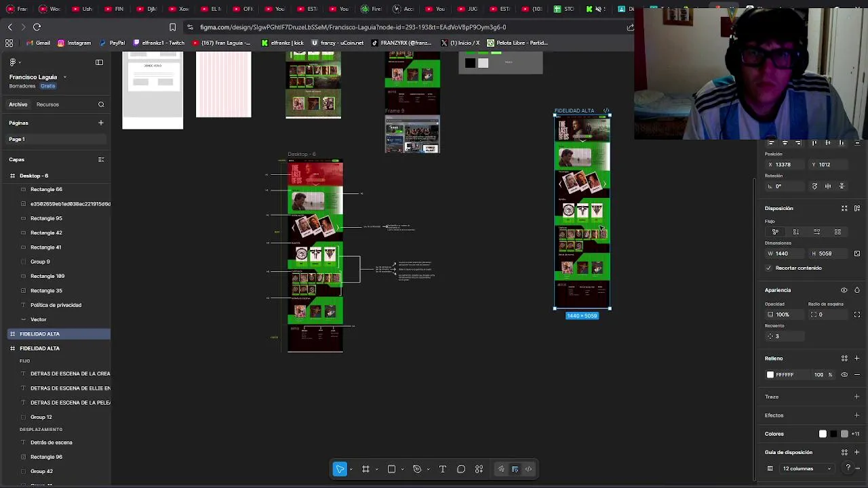Remove the FFFFFF fill minus icon

[x=857, y=375]
